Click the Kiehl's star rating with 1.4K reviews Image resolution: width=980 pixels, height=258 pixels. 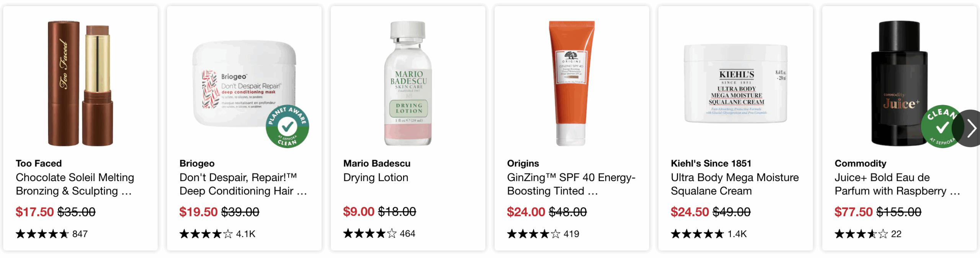coord(708,234)
